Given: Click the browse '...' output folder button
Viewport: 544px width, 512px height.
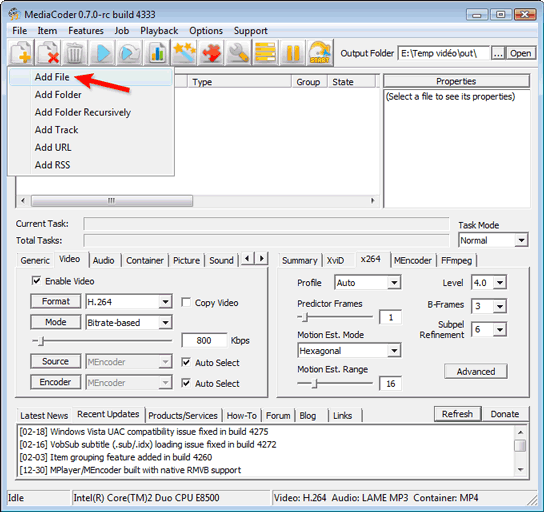Looking at the screenshot, I should click(498, 53).
